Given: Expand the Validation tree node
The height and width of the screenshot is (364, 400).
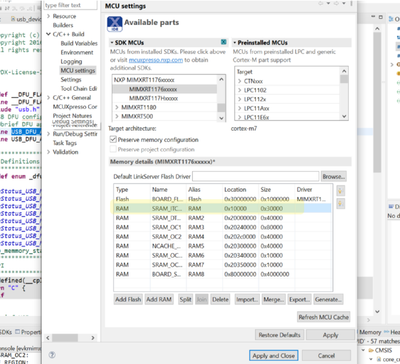Looking at the screenshot, I should [x=48, y=152].
